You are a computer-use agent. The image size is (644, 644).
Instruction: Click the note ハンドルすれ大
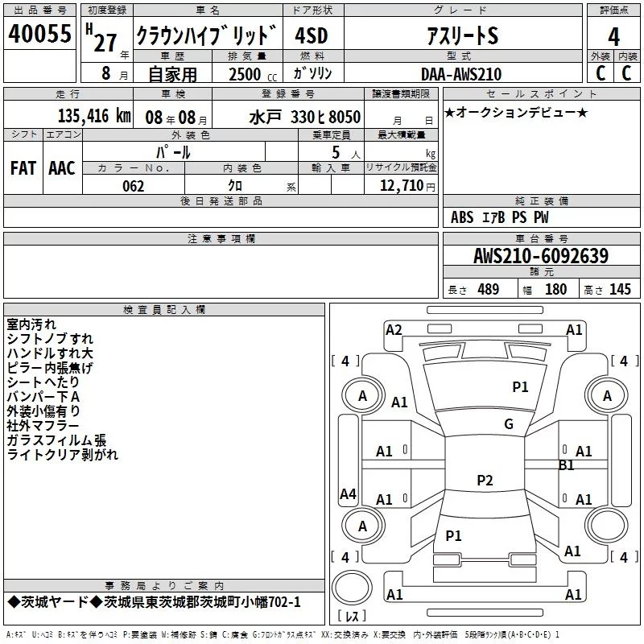coord(50,353)
